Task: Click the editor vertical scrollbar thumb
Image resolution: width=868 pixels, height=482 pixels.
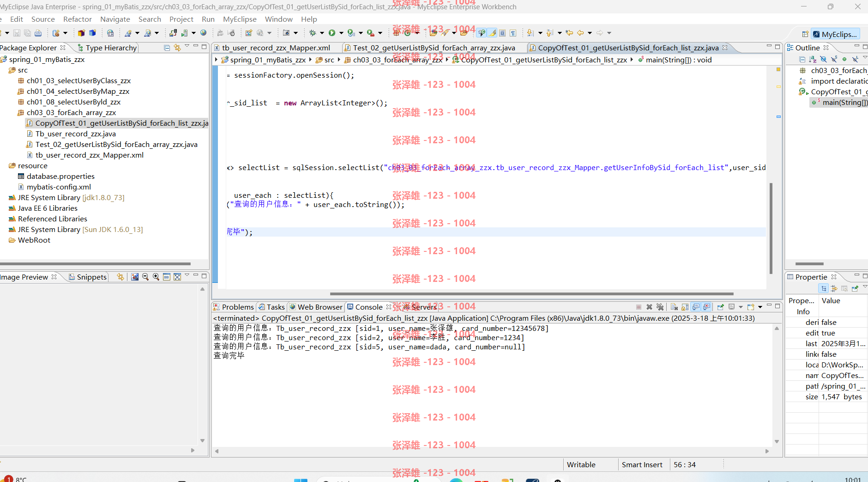Action: pyautogui.click(x=771, y=228)
